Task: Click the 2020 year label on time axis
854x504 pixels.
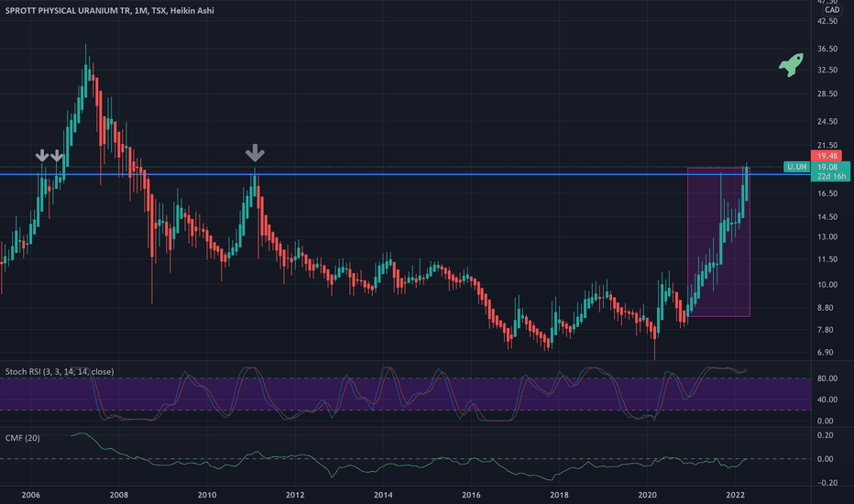Action: (x=647, y=495)
